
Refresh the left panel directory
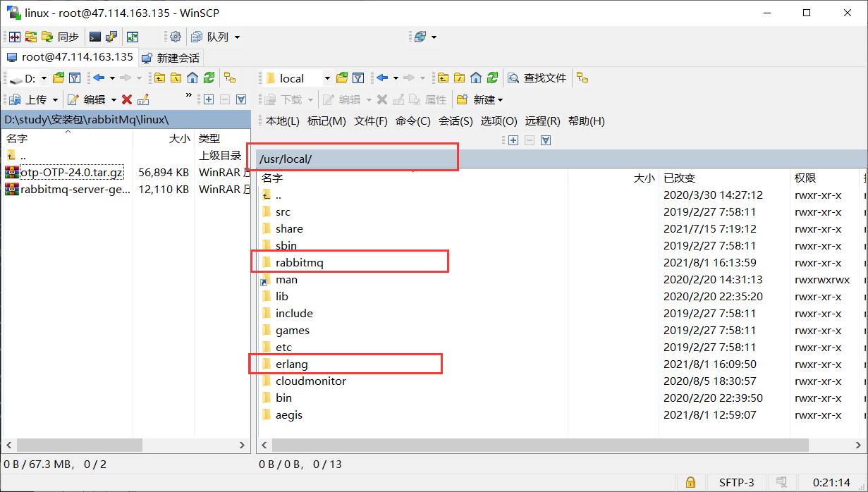(x=209, y=78)
